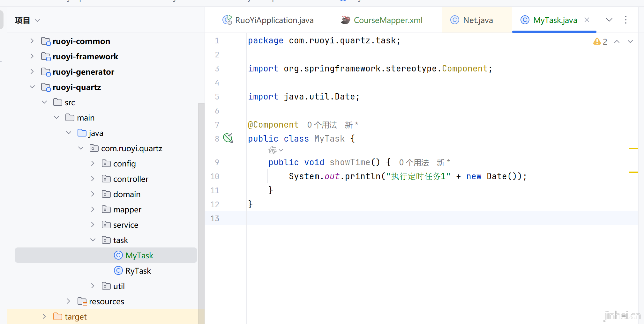Viewport: 644px width, 324px height.
Task: Collapse the src folder
Action: (x=44, y=102)
